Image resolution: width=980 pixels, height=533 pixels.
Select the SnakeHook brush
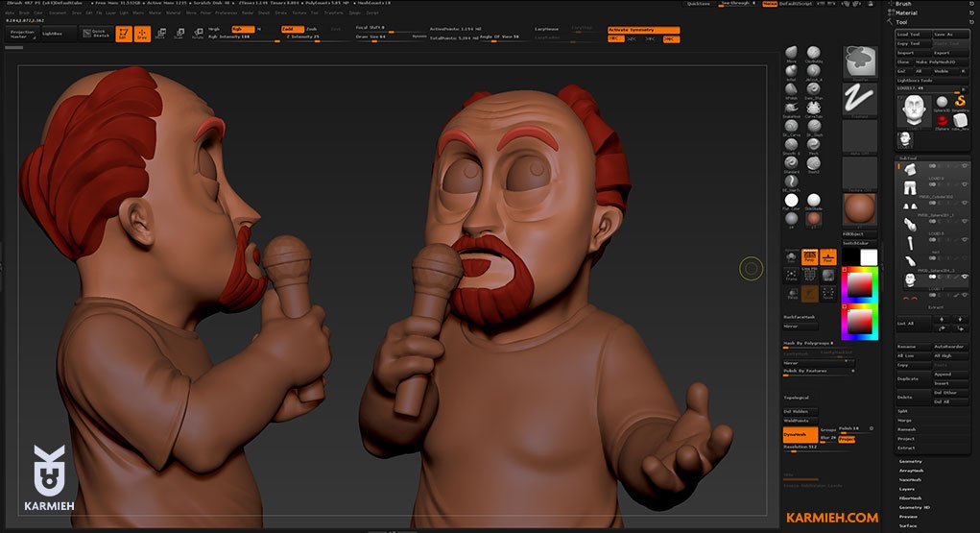pyautogui.click(x=791, y=108)
